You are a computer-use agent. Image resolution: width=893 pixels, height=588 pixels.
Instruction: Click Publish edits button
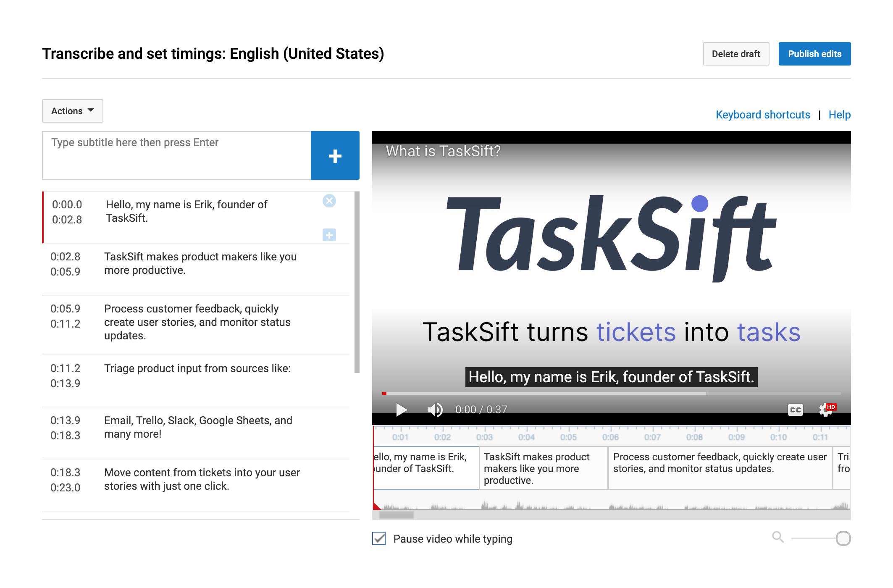point(816,54)
